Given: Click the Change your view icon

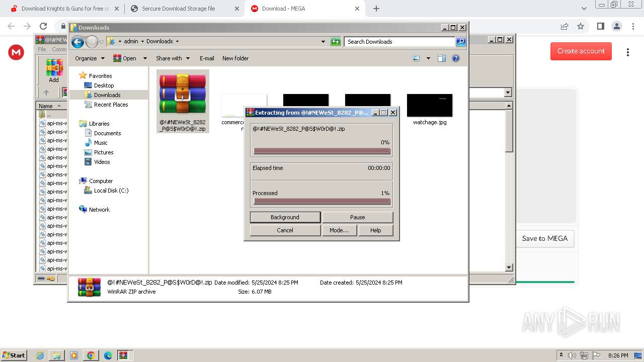Looking at the screenshot, I should tap(416, 58).
